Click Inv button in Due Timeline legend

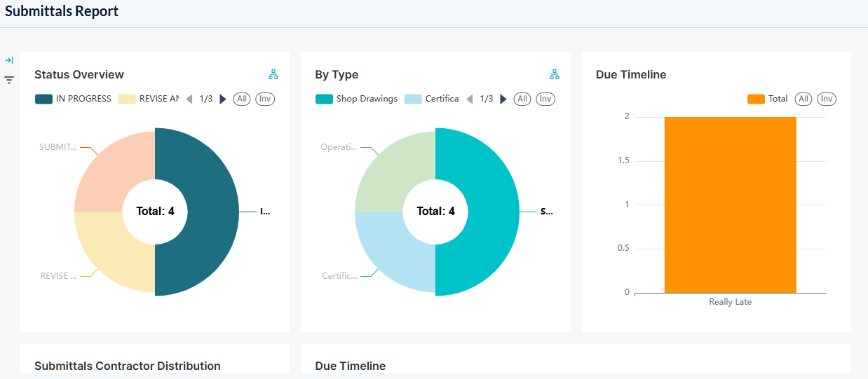827,99
